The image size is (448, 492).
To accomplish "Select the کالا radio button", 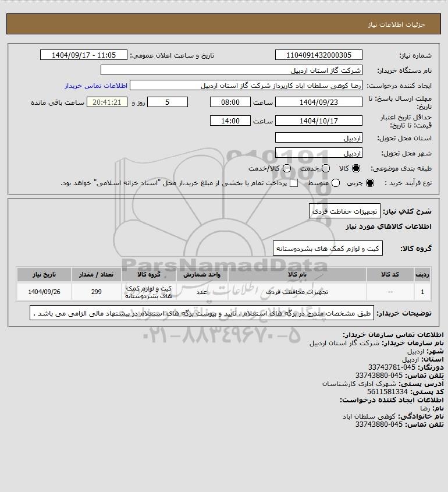I will coord(356,168).
